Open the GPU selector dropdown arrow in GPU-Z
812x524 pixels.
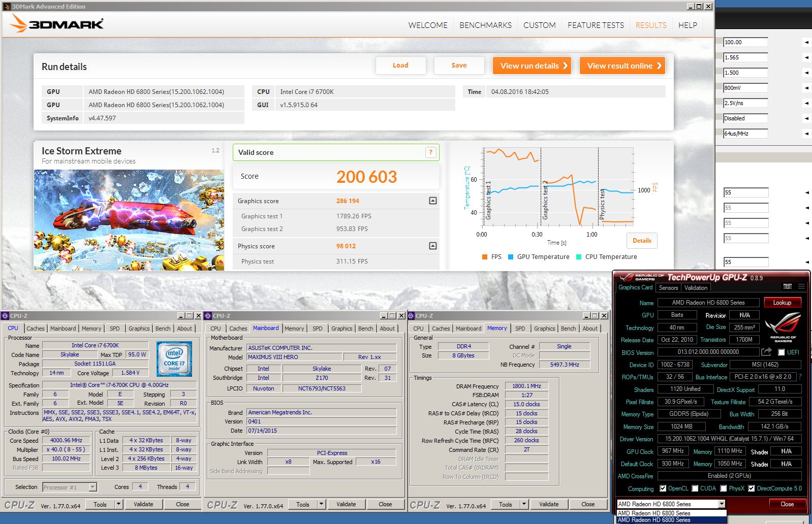click(721, 504)
